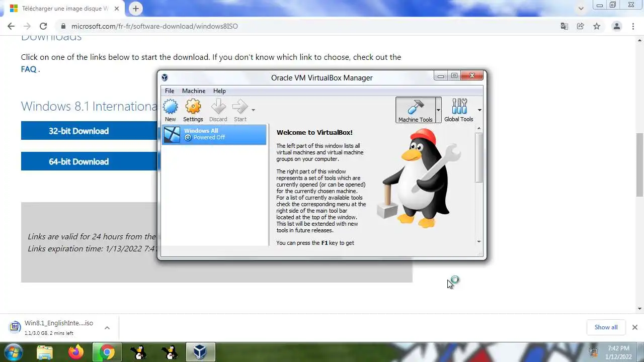Viewport: 644px width, 362px height.
Task: Open the File menu in VirtualBox
Action: [x=170, y=91]
